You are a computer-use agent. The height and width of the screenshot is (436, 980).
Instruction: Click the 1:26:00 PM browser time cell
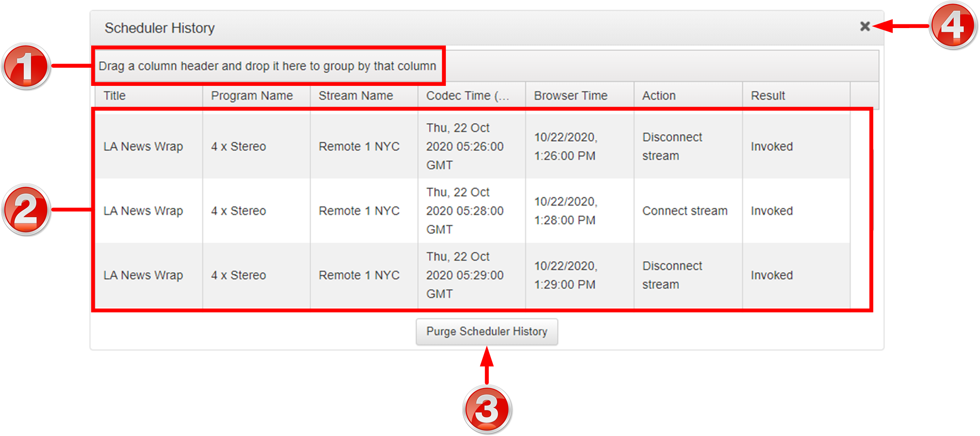[x=565, y=147]
